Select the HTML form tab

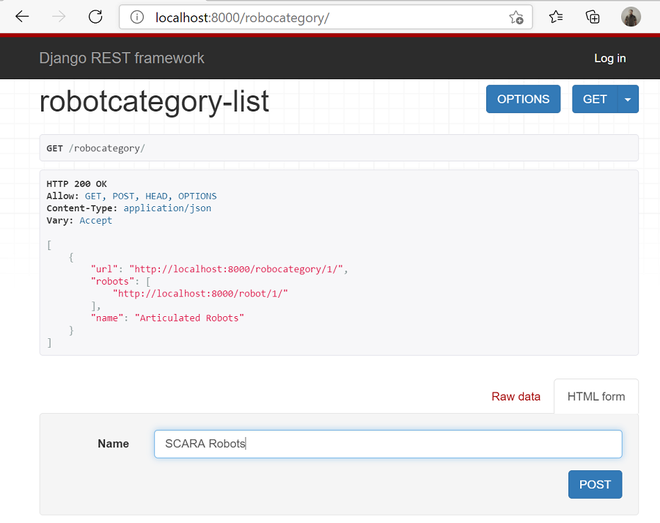(596, 396)
